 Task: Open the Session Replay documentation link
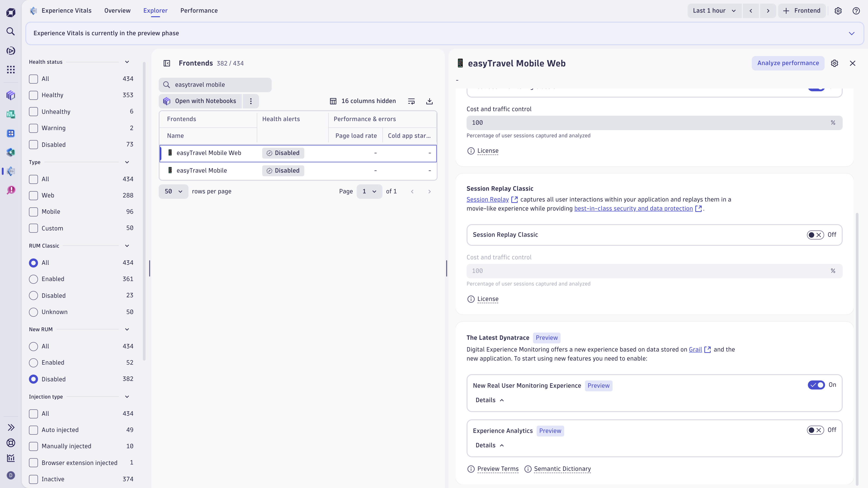coord(487,199)
